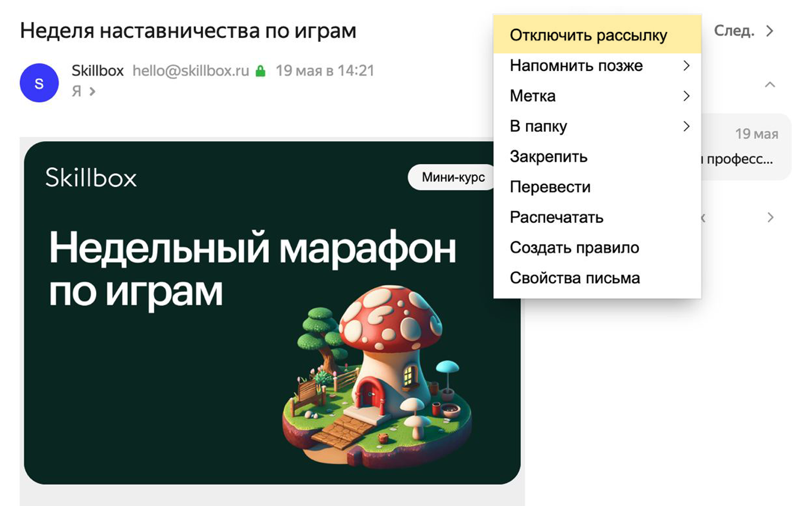Choose 'В папку' menu entry
812x506 pixels.
pos(597,127)
